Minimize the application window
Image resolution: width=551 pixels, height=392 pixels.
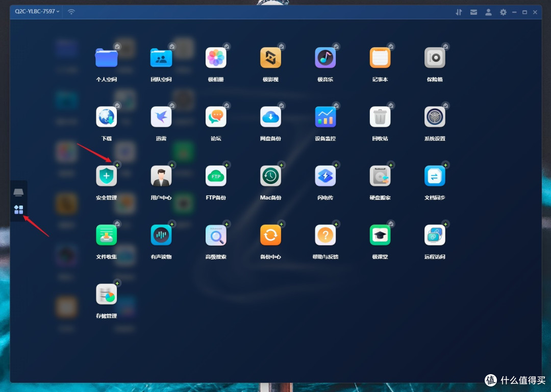(514, 12)
